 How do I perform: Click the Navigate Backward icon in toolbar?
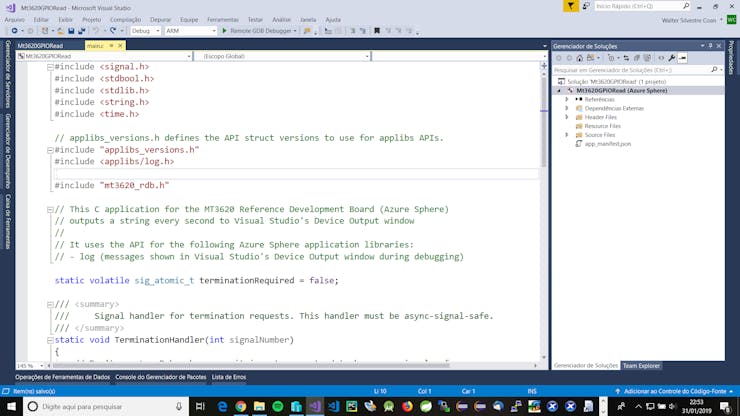(x=15, y=31)
